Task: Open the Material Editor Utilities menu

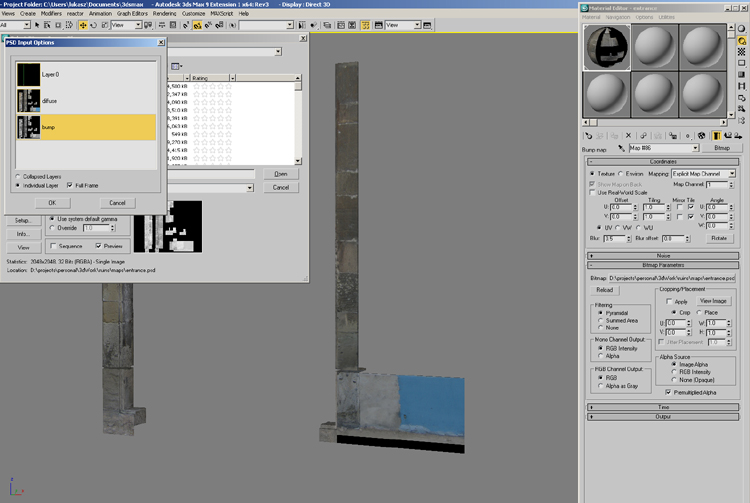Action: [666, 17]
